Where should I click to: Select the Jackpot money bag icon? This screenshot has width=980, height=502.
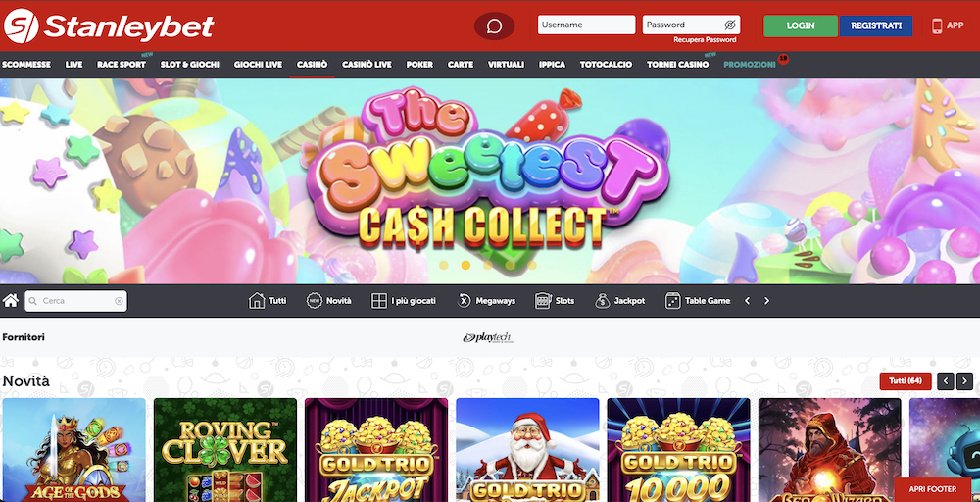pyautogui.click(x=603, y=301)
